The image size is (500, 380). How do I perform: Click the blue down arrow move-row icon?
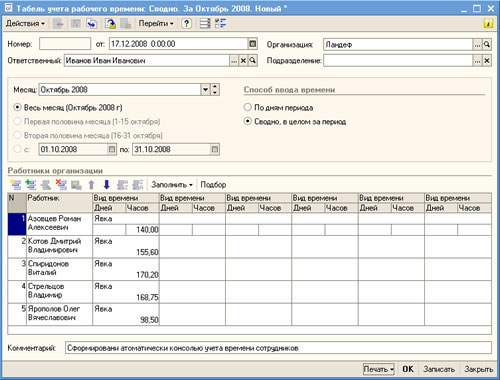107,185
